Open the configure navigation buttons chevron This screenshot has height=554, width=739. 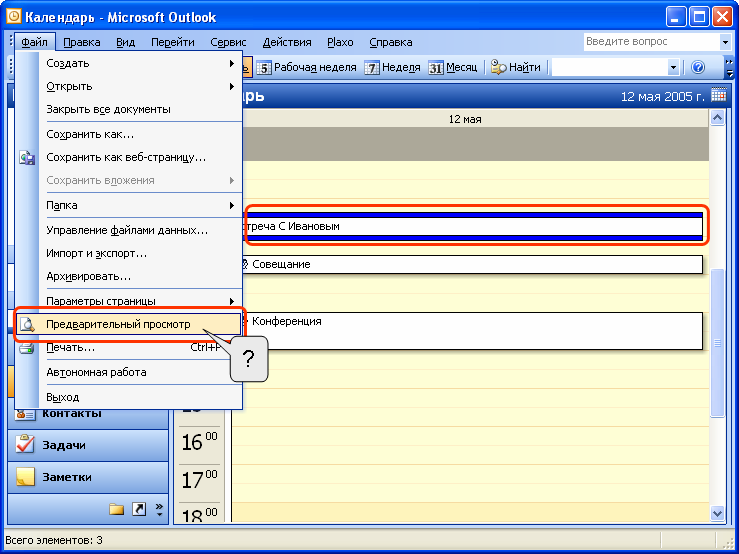tap(159, 509)
